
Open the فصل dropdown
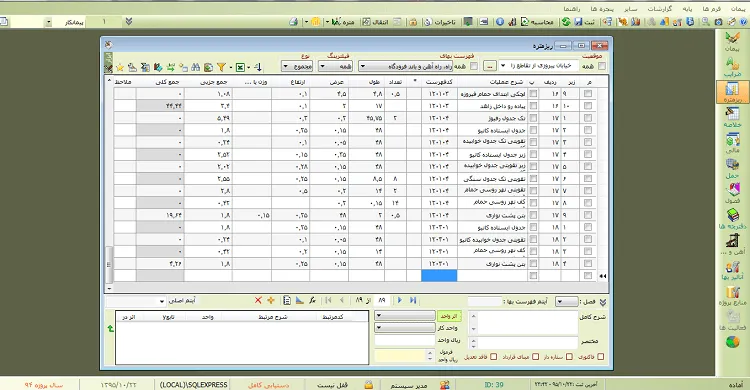point(567,302)
